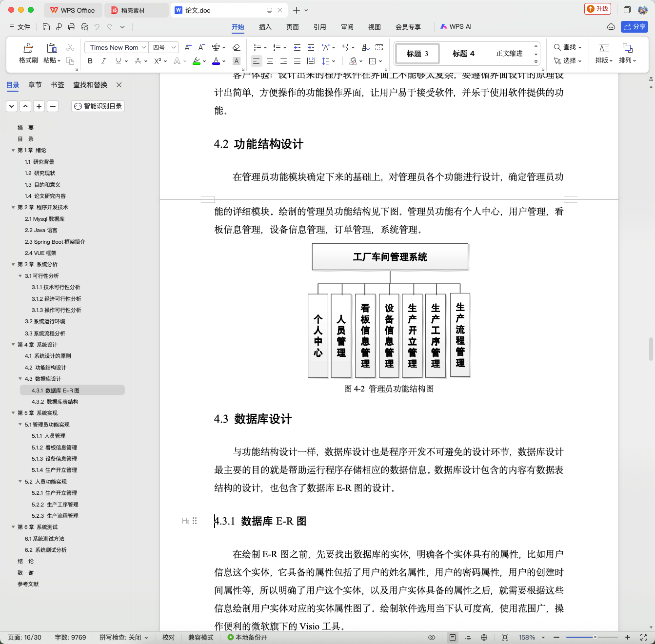
Task: Select 4.3.2 数据库表结构 in outline
Action: [x=55, y=402]
